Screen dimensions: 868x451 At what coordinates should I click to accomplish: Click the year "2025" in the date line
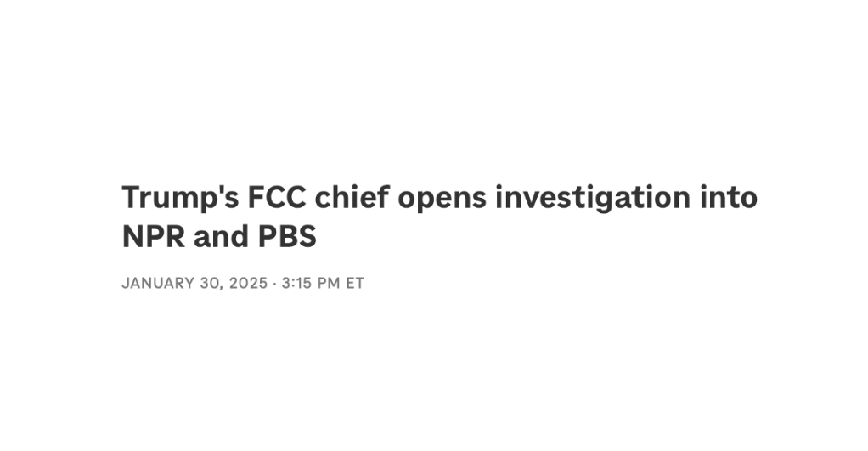246,284
